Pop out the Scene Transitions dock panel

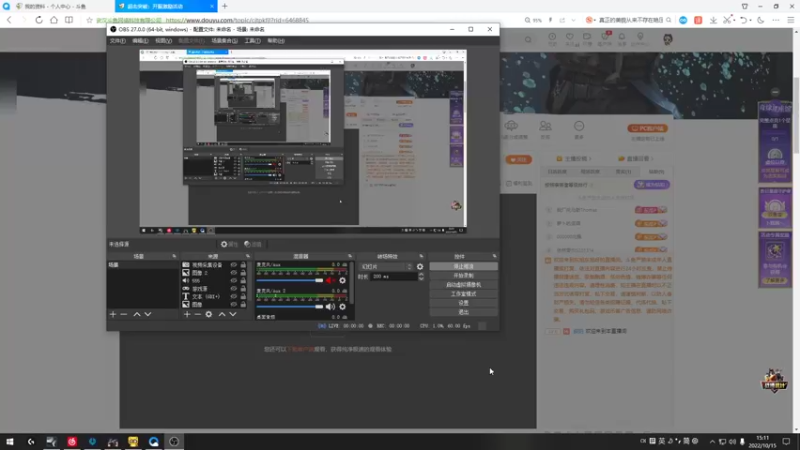point(421,256)
